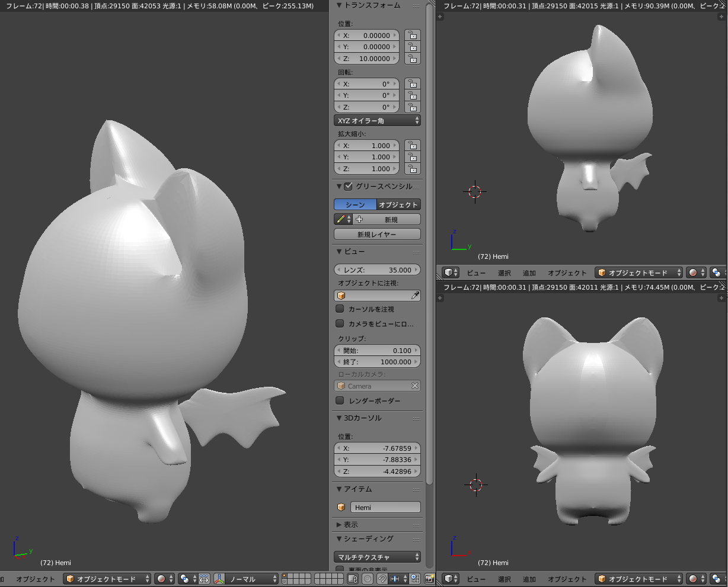
Task: Clear the local Camera field with the X icon
Action: 415,386
